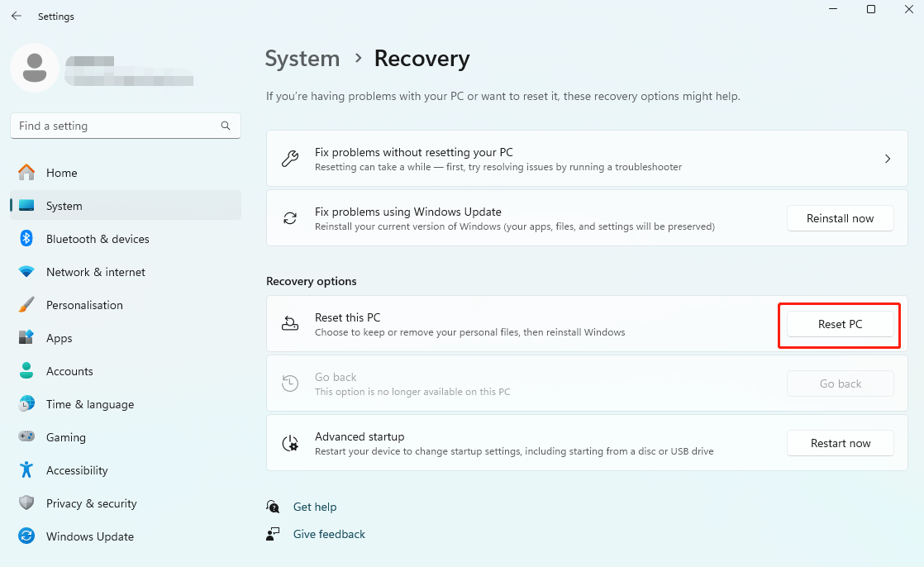The height and width of the screenshot is (567, 924).
Task: Open Network & internet settings
Action: point(126,272)
